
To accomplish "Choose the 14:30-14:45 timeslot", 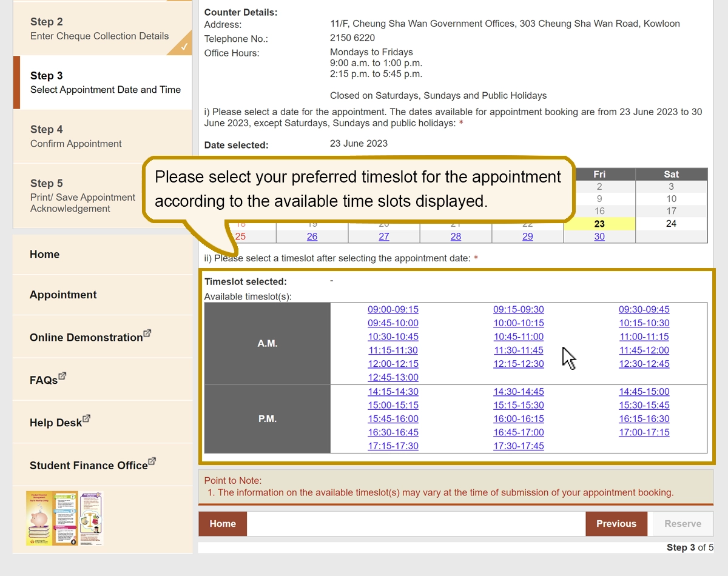I will tap(519, 392).
